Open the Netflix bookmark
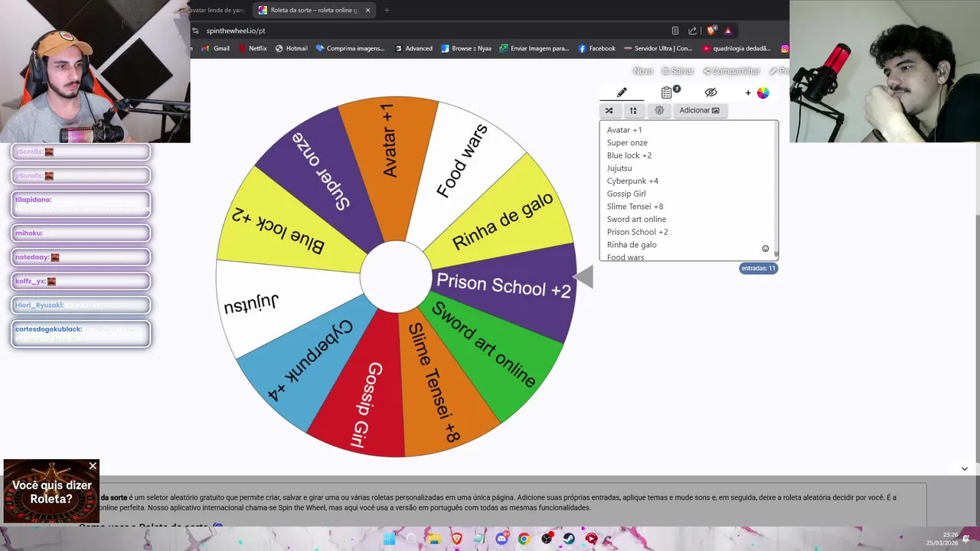 click(252, 48)
